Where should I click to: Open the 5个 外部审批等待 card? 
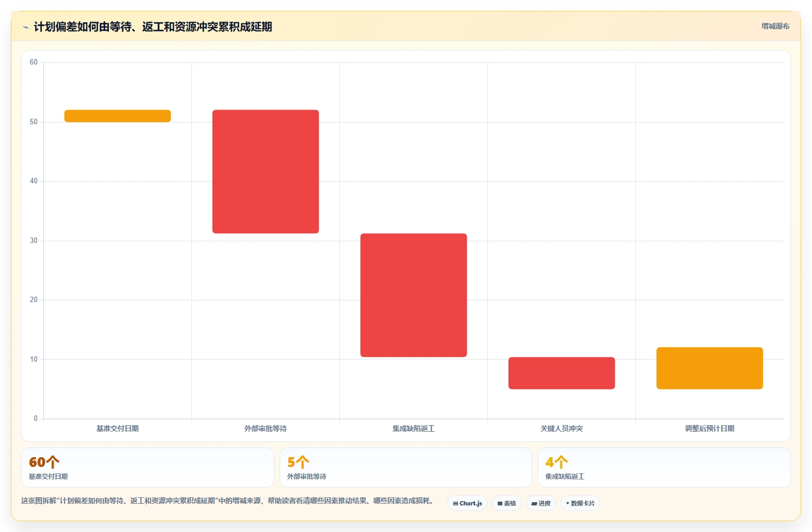pos(406,467)
